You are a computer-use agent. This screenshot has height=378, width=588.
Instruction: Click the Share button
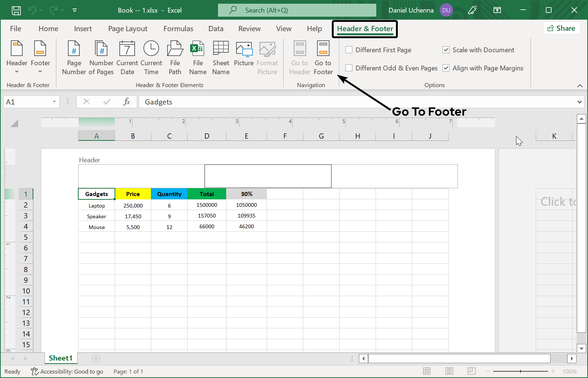[561, 28]
